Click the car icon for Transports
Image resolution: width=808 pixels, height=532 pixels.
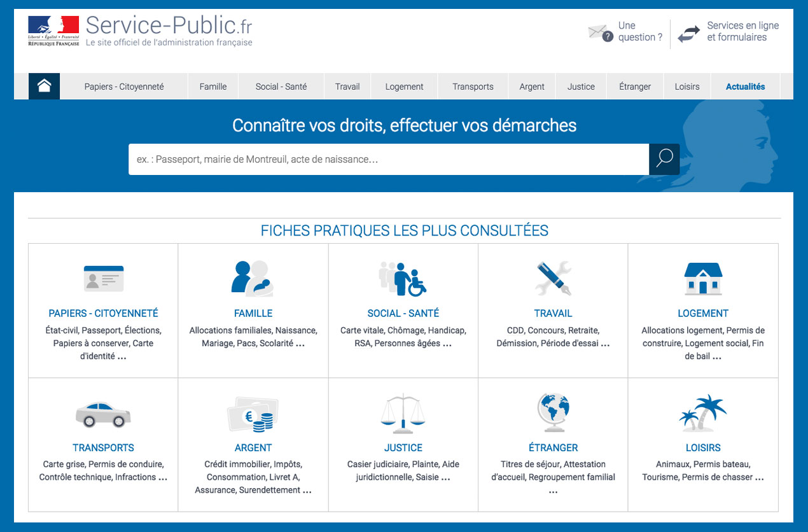point(103,413)
